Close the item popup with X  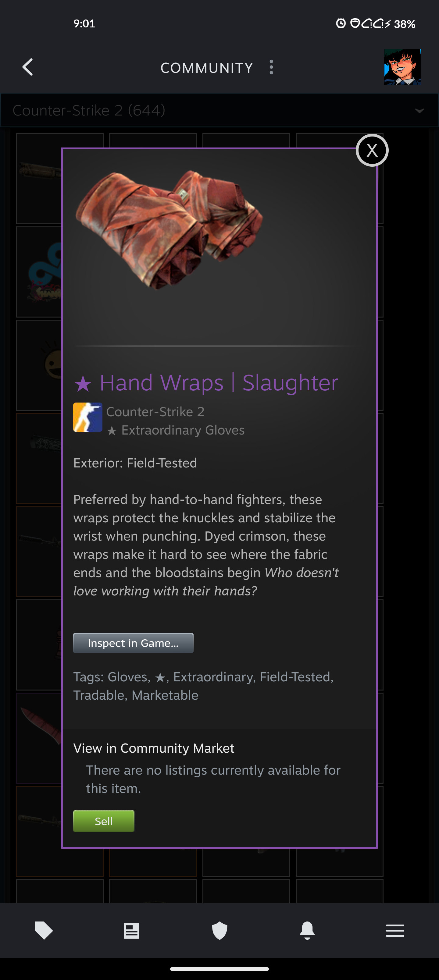[x=372, y=150]
